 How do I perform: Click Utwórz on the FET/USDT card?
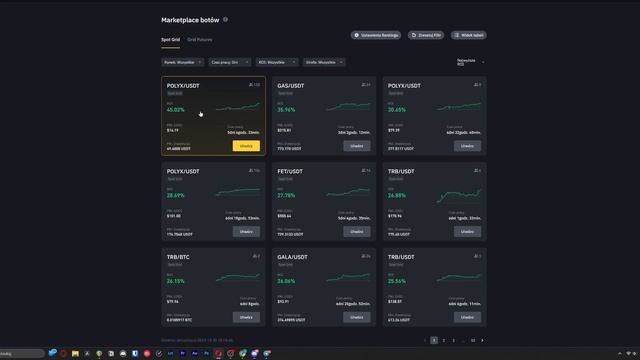(357, 231)
